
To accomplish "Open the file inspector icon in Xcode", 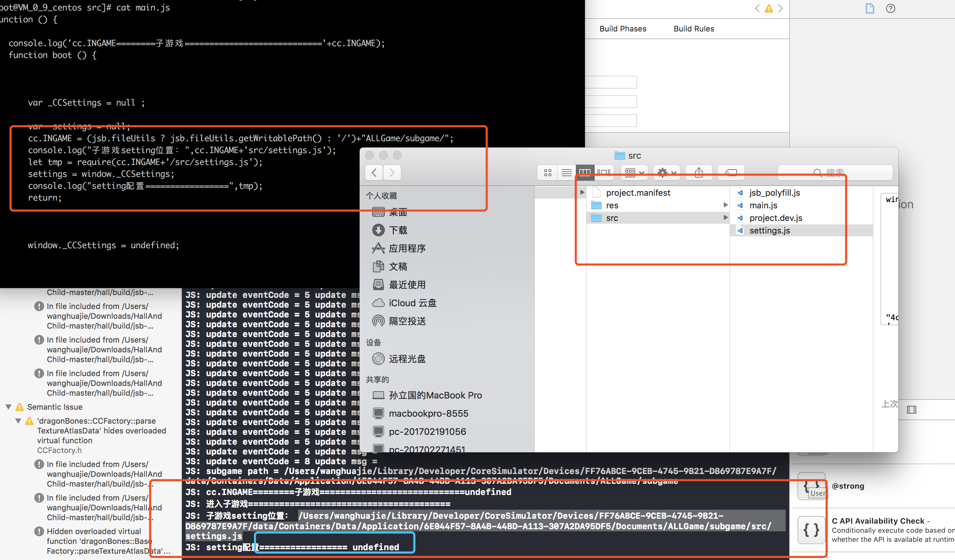I will tap(869, 8).
